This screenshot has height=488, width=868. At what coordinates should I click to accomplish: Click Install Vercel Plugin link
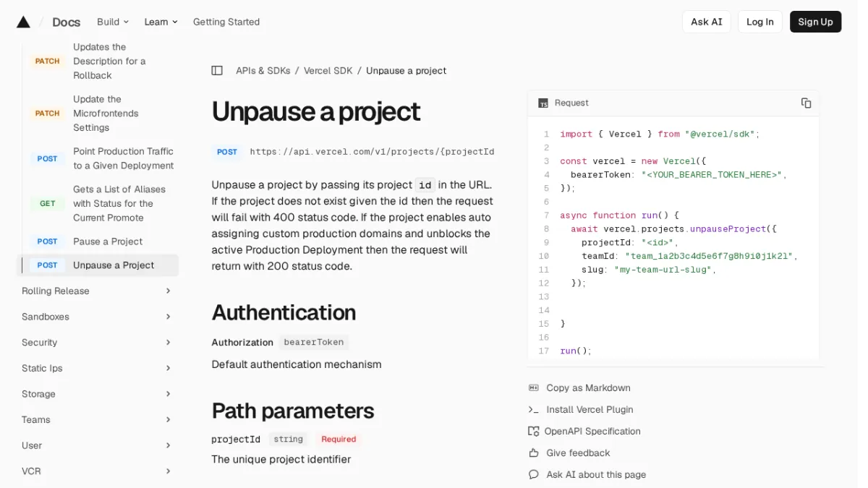590,409
